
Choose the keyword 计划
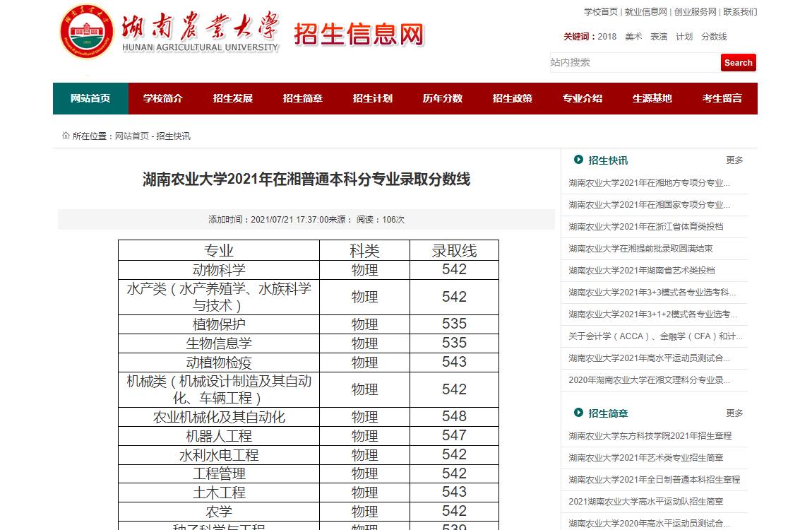pyautogui.click(x=684, y=37)
